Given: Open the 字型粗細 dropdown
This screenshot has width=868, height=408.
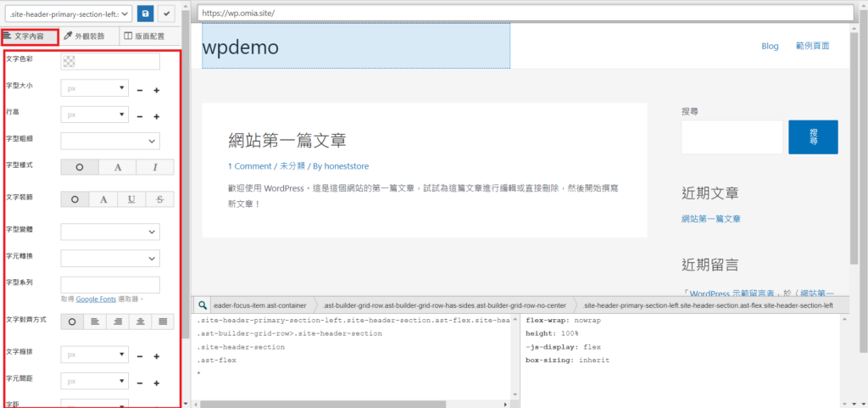Looking at the screenshot, I should (110, 141).
